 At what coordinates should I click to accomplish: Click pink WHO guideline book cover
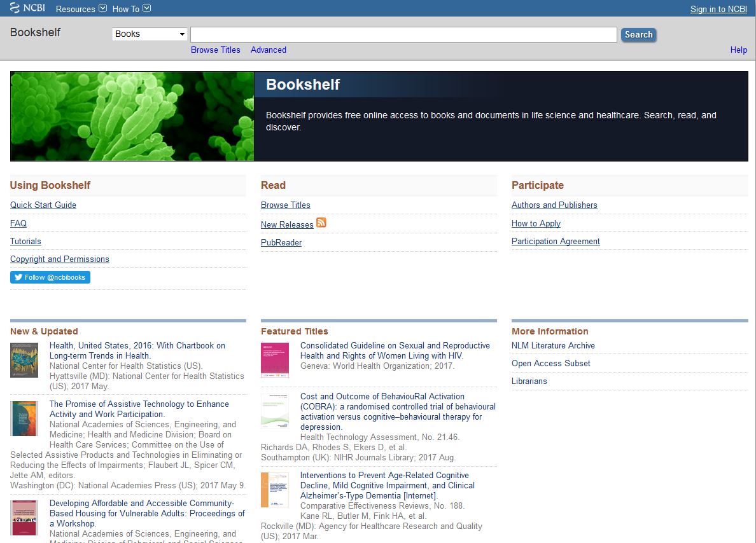pos(275,360)
